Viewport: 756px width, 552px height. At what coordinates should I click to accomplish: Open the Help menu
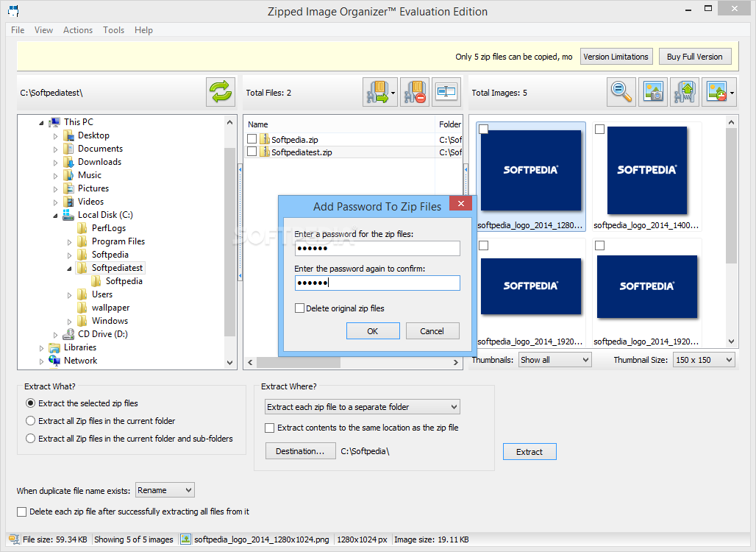(143, 30)
